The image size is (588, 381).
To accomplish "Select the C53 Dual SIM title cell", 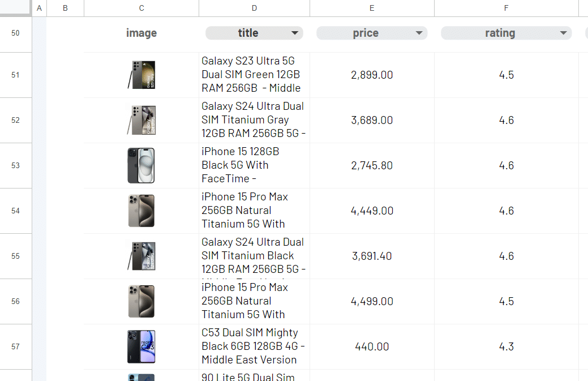I will pos(254,346).
